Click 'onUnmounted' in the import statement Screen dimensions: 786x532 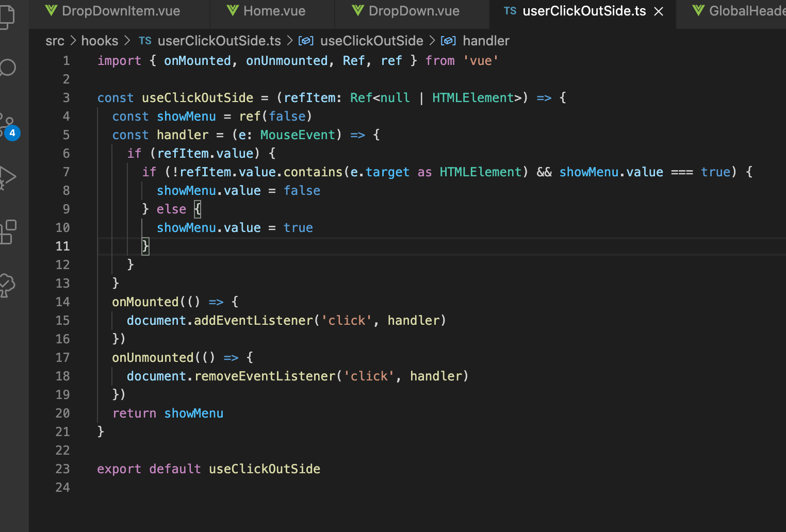click(287, 61)
